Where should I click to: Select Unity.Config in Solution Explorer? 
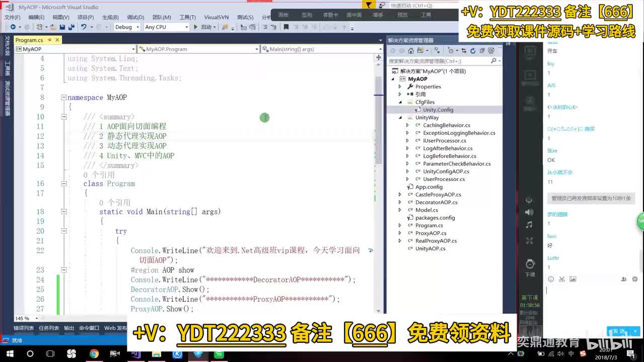point(438,110)
